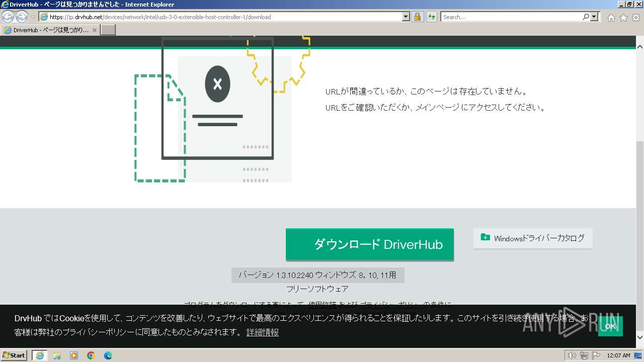This screenshot has height=362, width=644.
Task: Click the URLが間違っているか error message text
Action: (426, 92)
